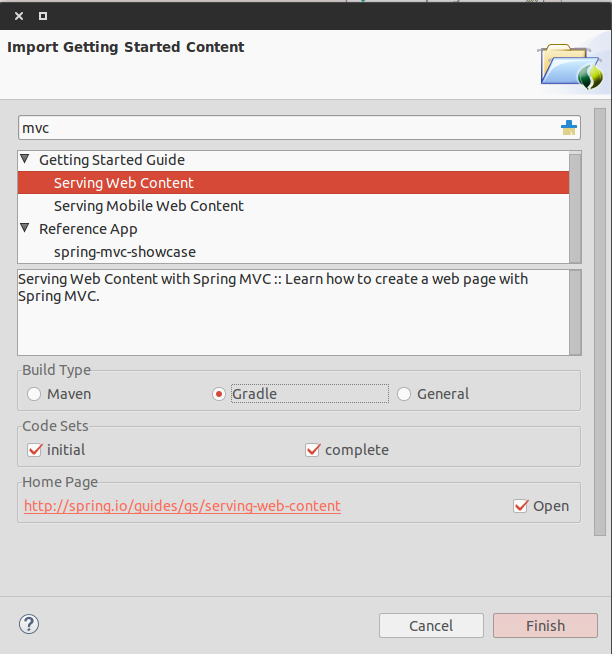Click the guide list vertical scrollbar

click(x=575, y=207)
